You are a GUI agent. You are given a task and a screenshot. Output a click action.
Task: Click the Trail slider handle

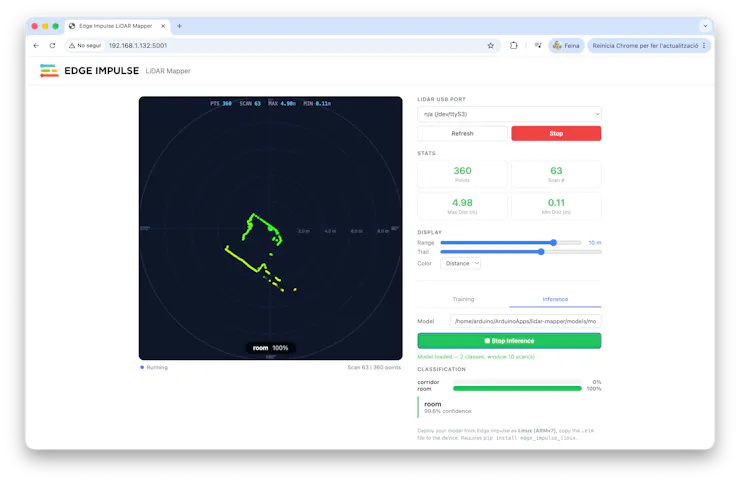pos(541,252)
